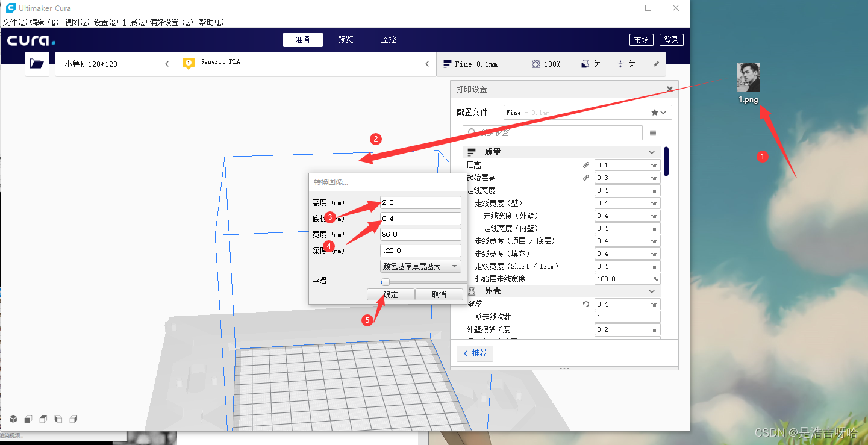The height and width of the screenshot is (445, 868).
Task: Click the 推荐 button
Action: [x=475, y=353]
